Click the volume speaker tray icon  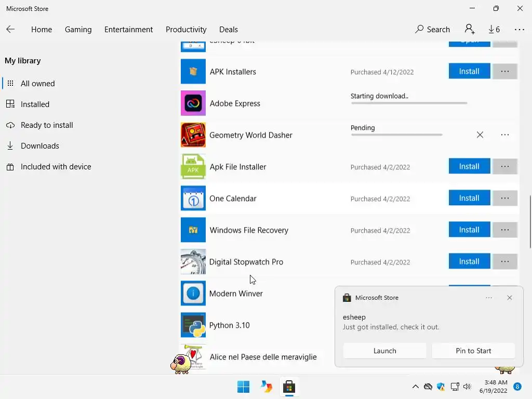467,387
